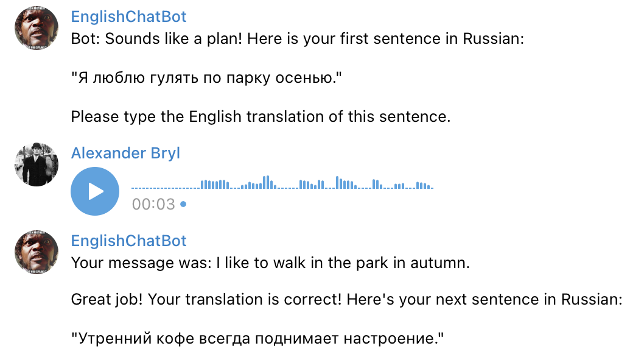The image size is (644, 357).
Task: Select the 'Sounds like a plan!' message line
Action: pos(298,38)
